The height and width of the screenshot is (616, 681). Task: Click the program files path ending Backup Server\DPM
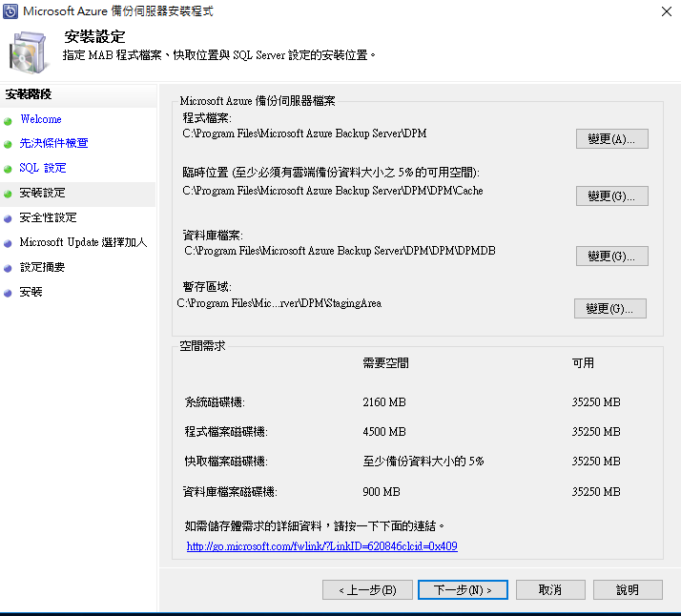(x=304, y=133)
